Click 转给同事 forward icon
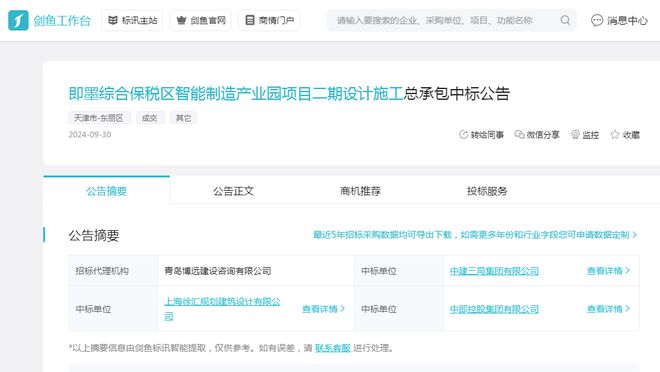660x372 pixels. 481,135
